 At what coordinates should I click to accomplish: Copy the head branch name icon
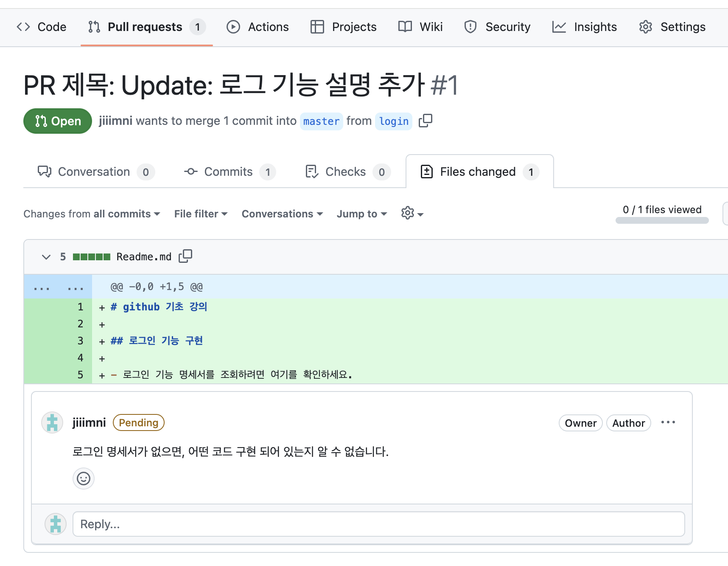426,121
